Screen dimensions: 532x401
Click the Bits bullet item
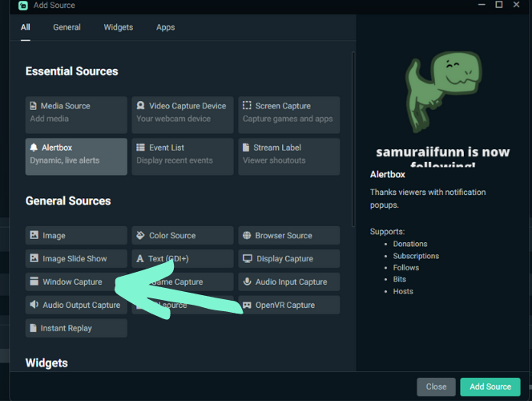pyautogui.click(x=399, y=279)
